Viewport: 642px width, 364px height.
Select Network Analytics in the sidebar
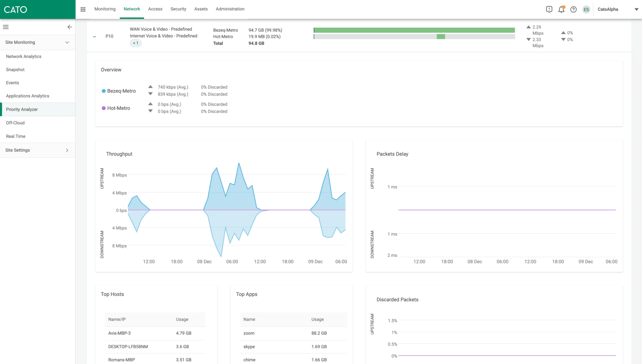[x=24, y=56]
